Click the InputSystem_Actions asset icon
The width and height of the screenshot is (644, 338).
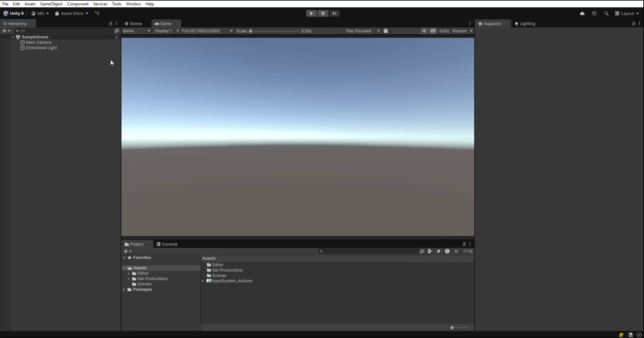tap(209, 281)
